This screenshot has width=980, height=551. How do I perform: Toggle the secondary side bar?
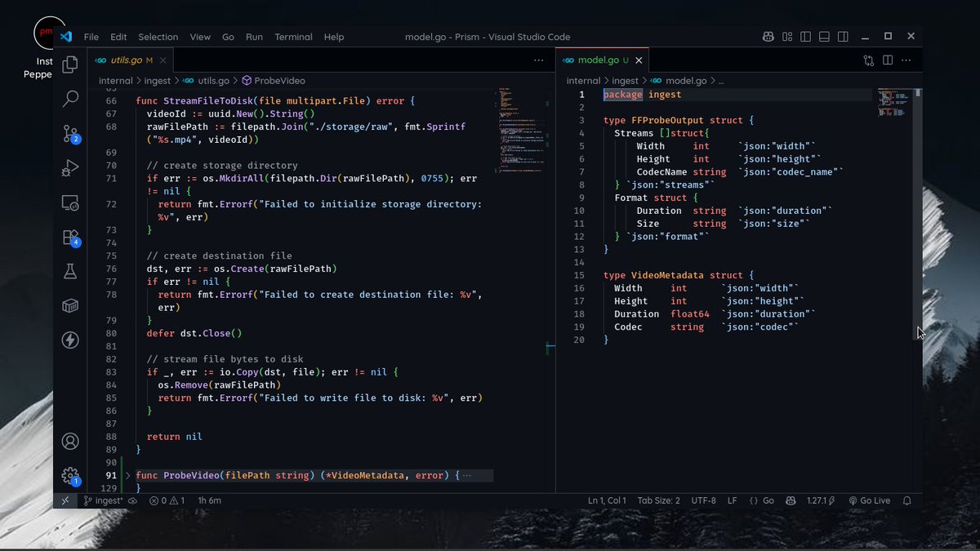coord(843,37)
